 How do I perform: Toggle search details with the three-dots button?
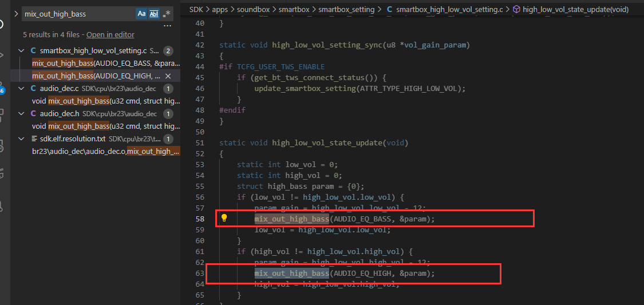pos(167,25)
